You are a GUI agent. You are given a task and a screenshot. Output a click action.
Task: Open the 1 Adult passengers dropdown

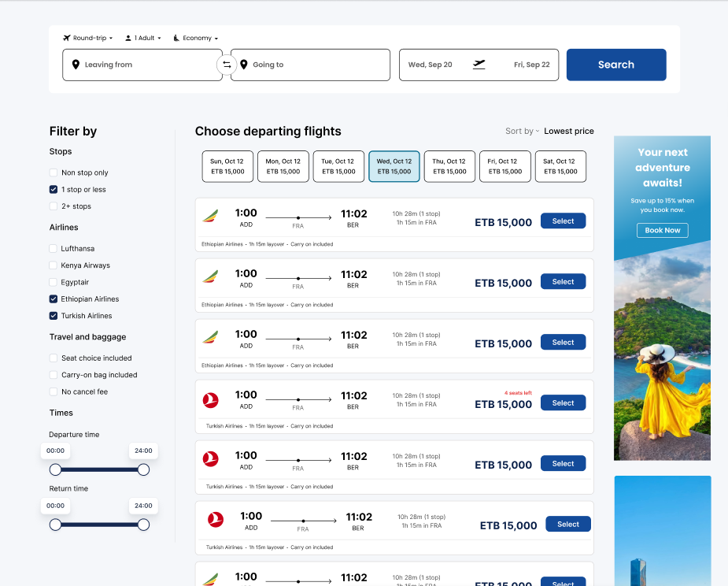143,38
